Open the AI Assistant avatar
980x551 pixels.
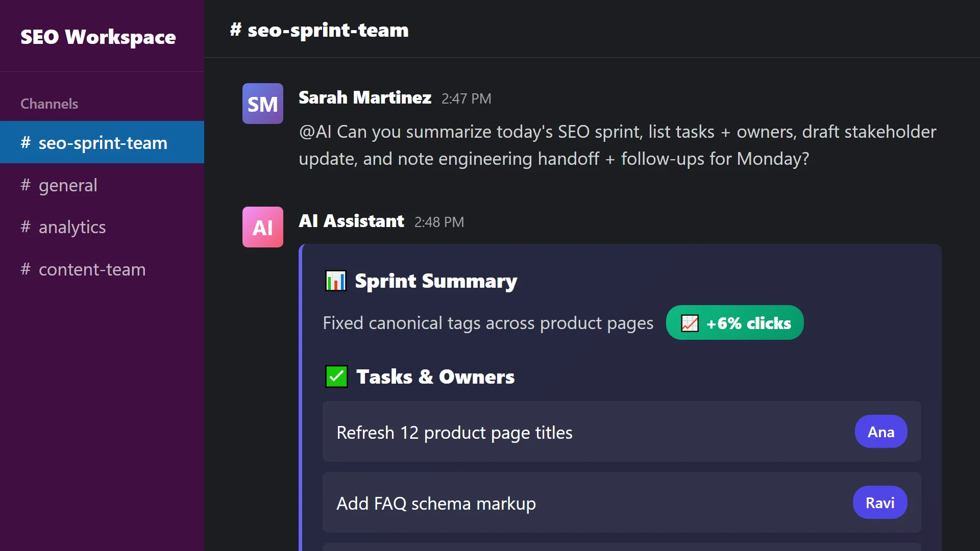pyautogui.click(x=262, y=227)
